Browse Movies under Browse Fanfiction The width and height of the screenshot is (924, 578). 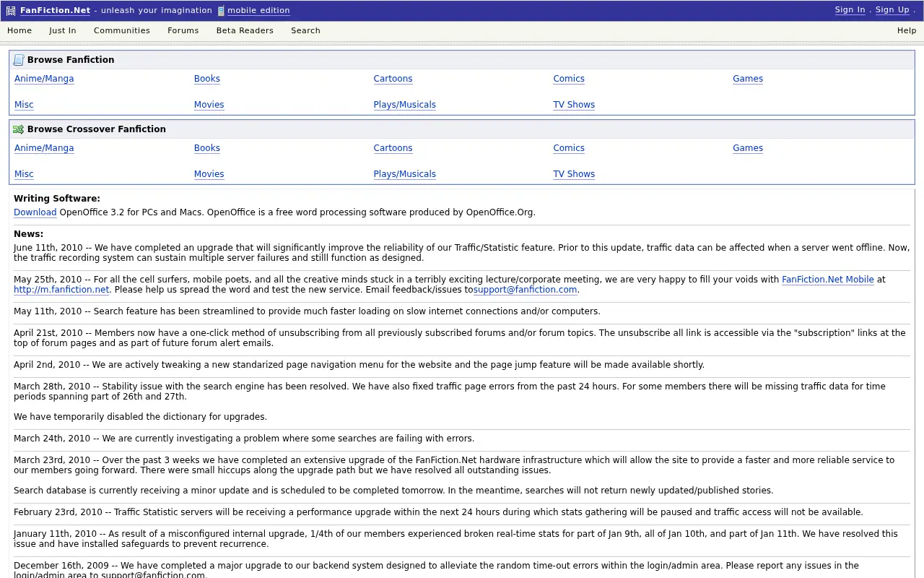tap(209, 105)
